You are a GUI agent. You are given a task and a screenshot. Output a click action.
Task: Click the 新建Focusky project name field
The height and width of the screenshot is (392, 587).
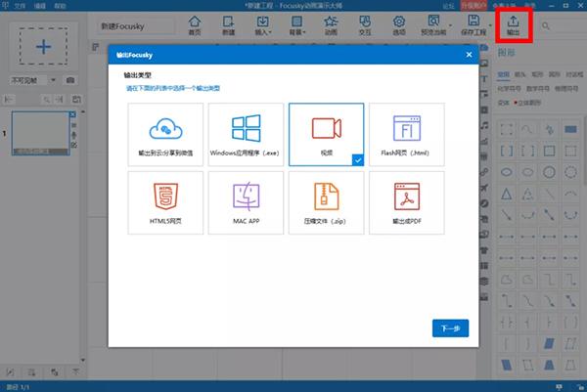pos(132,26)
